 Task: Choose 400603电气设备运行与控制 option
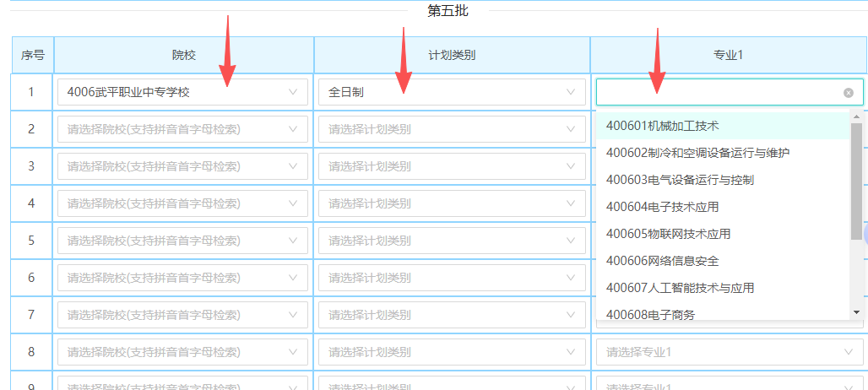[x=723, y=180]
